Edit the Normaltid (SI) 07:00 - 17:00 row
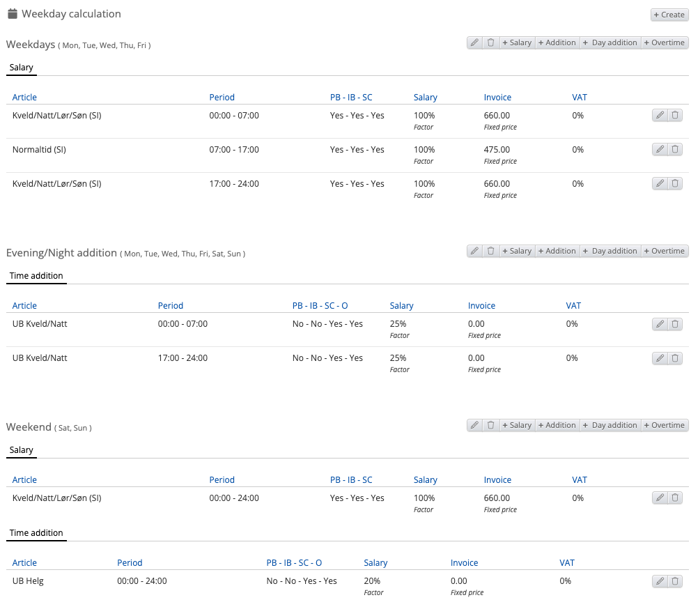Viewport: 698px width, 616px height. (659, 149)
